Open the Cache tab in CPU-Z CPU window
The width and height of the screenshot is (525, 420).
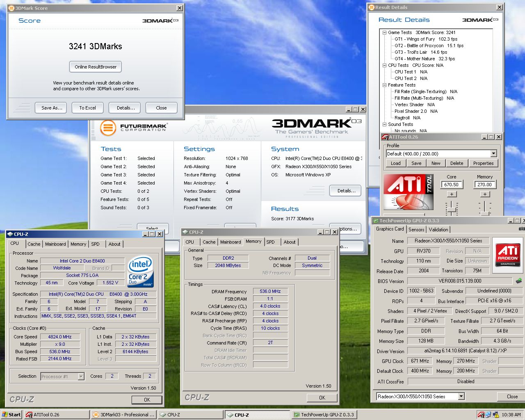[x=34, y=244]
